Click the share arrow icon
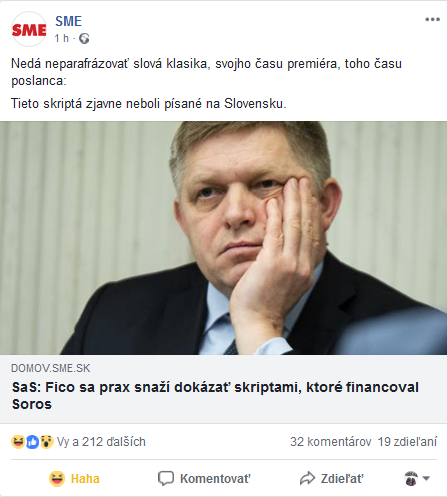The height and width of the screenshot is (497, 447). (x=307, y=479)
